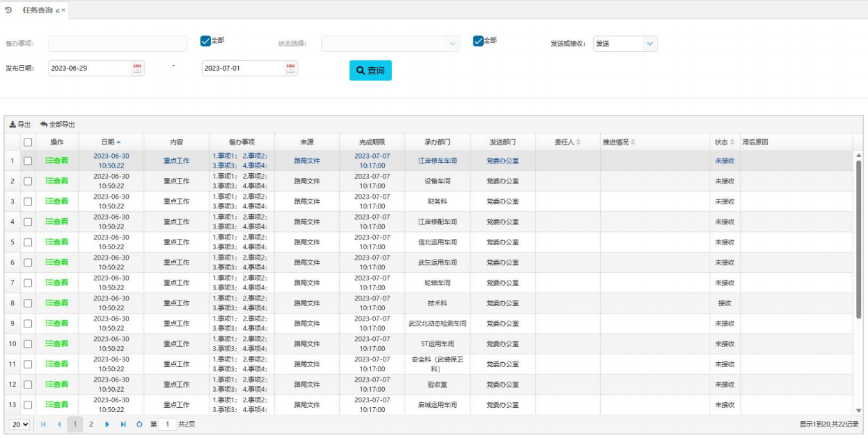The image size is (868, 439).
Task: Click 查看 for the 信北运用车间 row
Action: tap(57, 242)
